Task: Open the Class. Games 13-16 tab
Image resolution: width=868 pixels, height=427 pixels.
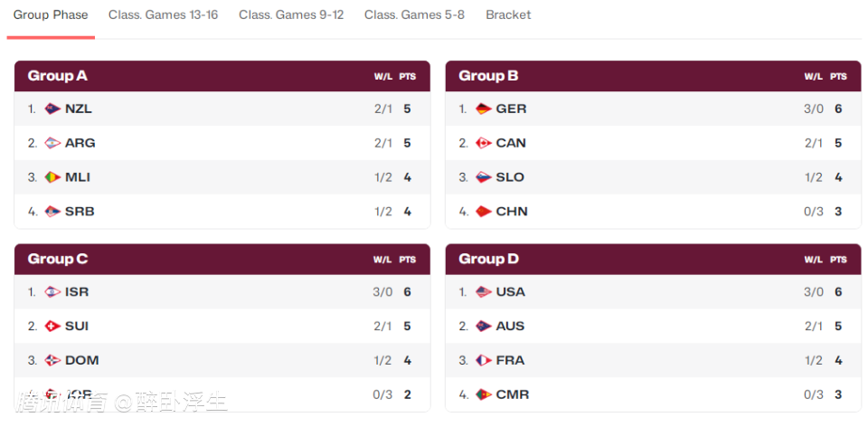Action: click(x=164, y=15)
